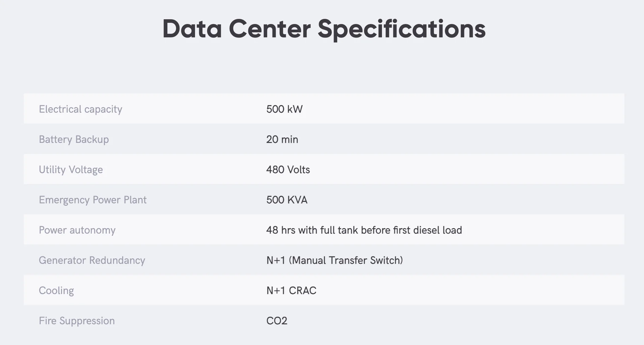Click the Electrical capacity label
The width and height of the screenshot is (644, 345).
[80, 109]
